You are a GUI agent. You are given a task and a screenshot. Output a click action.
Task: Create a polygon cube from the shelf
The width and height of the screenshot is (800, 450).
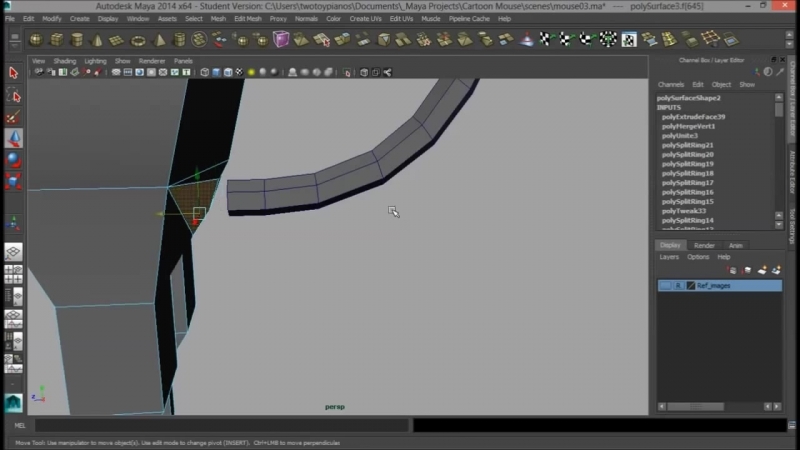coord(57,39)
